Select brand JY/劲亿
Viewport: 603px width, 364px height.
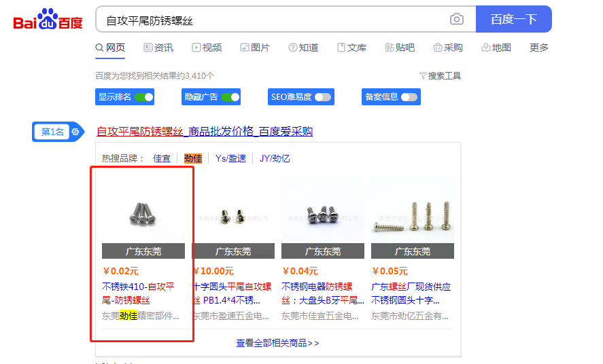275,158
